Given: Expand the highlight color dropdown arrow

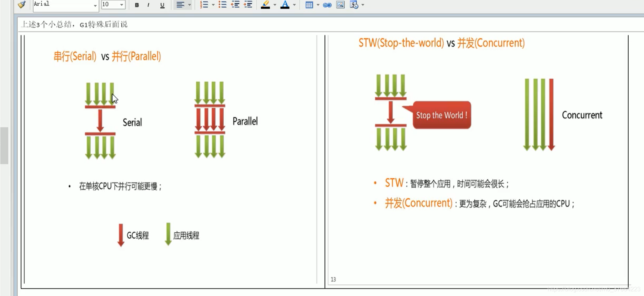Looking at the screenshot, I should point(275,5).
